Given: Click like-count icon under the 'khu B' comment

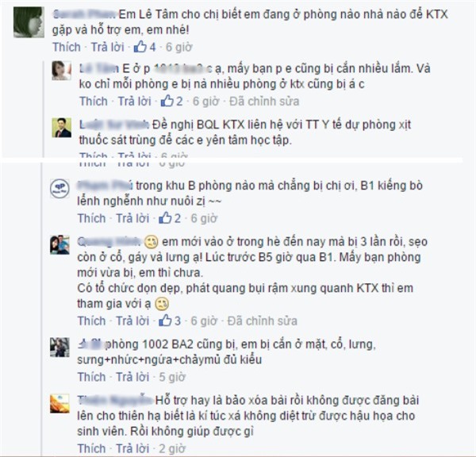Looking at the screenshot, I should click(165, 217).
